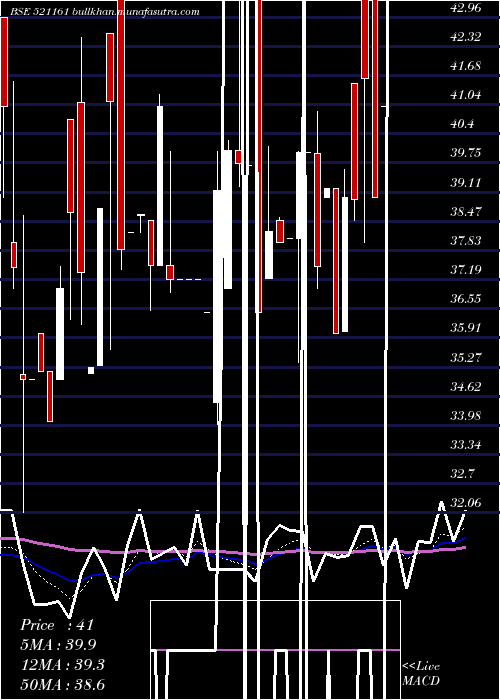Click the 41.04 price level label
The height and width of the screenshot is (700, 500).
pos(466,95)
